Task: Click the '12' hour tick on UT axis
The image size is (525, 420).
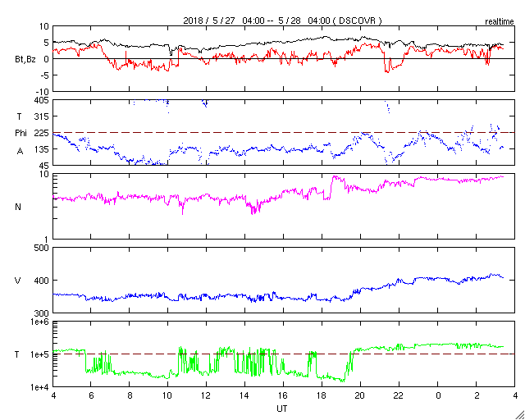Action: coord(206,396)
